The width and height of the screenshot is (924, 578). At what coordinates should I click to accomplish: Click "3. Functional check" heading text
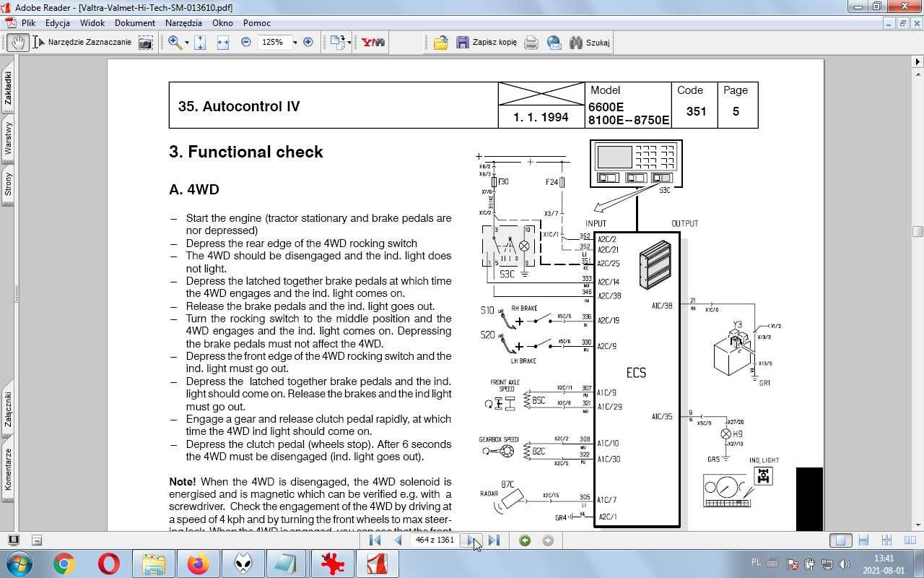(x=246, y=152)
